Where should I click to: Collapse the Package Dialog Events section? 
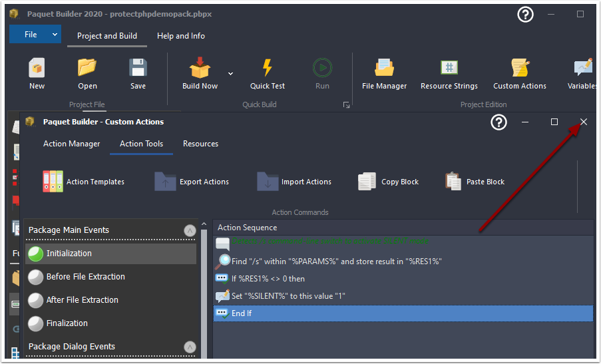click(x=190, y=347)
